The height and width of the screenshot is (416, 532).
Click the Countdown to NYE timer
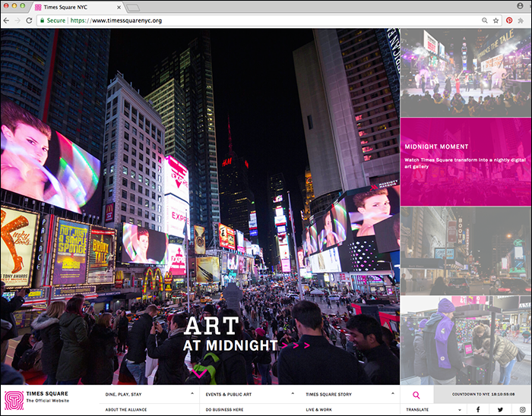pos(483,394)
